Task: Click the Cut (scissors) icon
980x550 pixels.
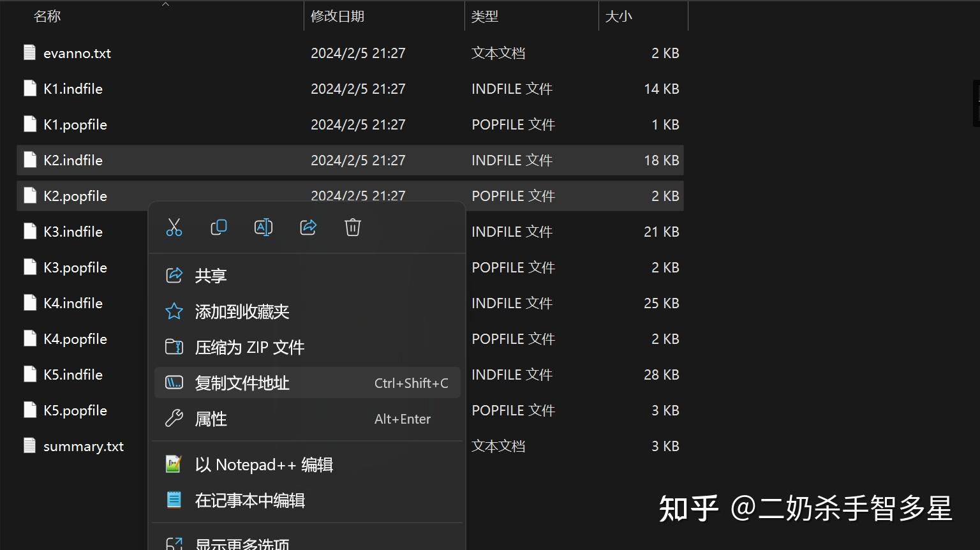Action: [174, 227]
